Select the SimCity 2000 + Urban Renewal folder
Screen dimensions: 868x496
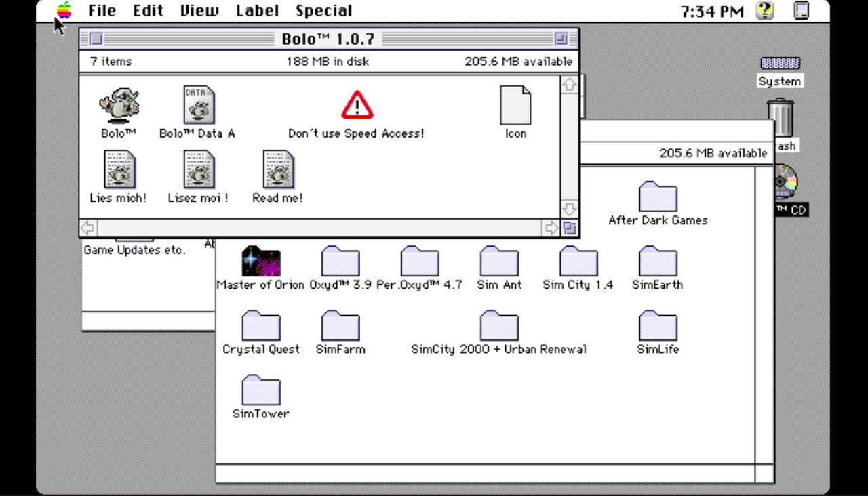[x=499, y=325]
